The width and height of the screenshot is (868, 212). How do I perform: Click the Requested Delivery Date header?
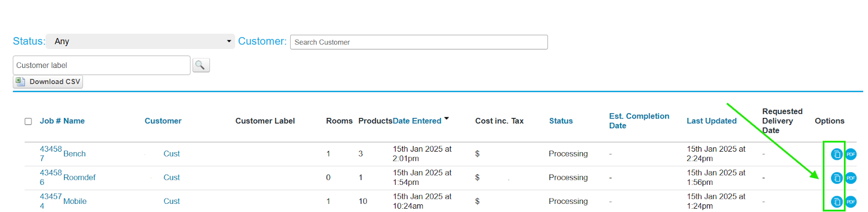click(x=782, y=121)
